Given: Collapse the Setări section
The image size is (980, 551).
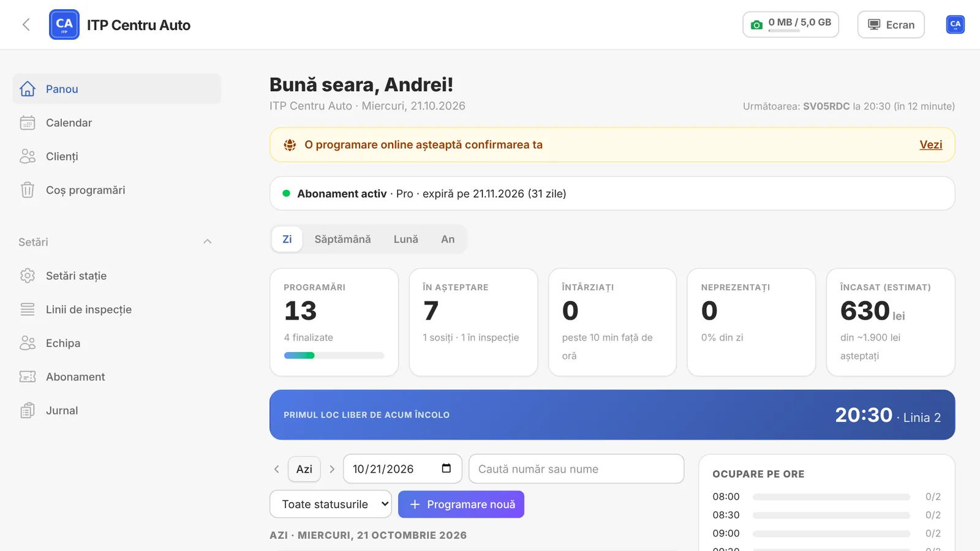Looking at the screenshot, I should [208, 242].
